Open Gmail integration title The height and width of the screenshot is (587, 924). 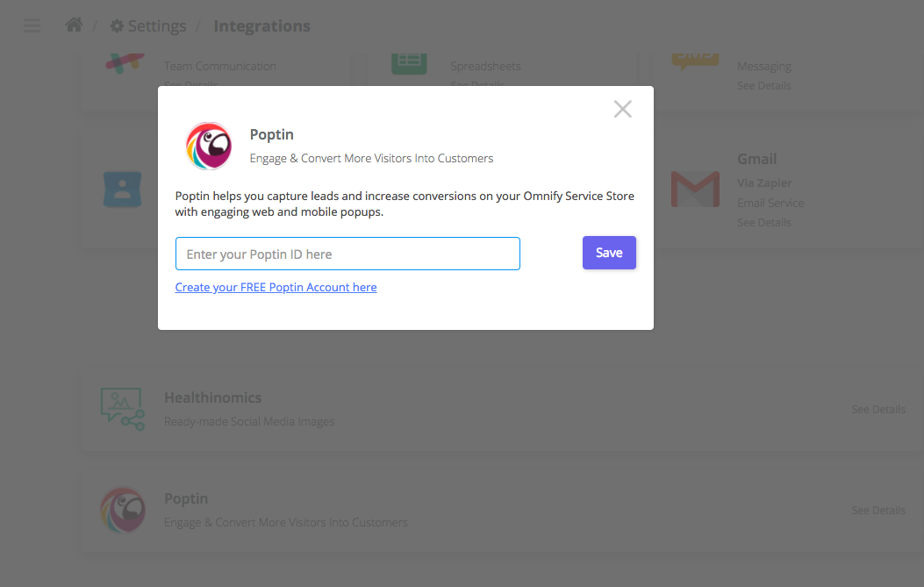pyautogui.click(x=756, y=159)
